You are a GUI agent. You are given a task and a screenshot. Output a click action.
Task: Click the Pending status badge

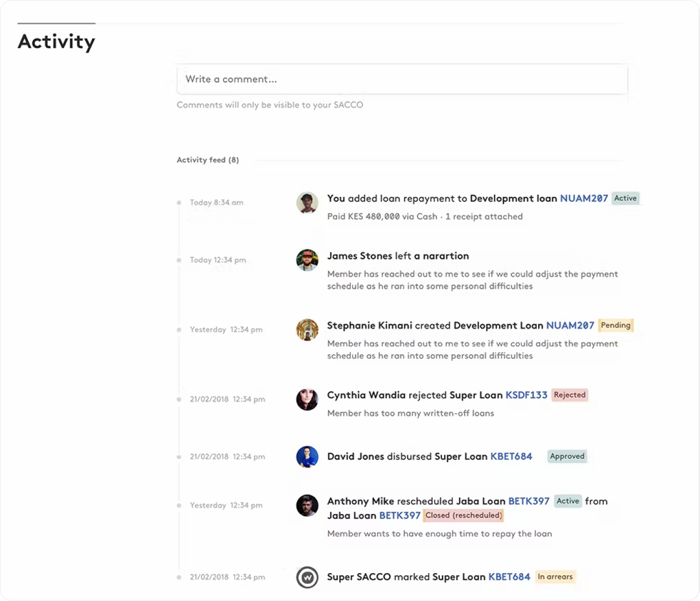coord(616,325)
